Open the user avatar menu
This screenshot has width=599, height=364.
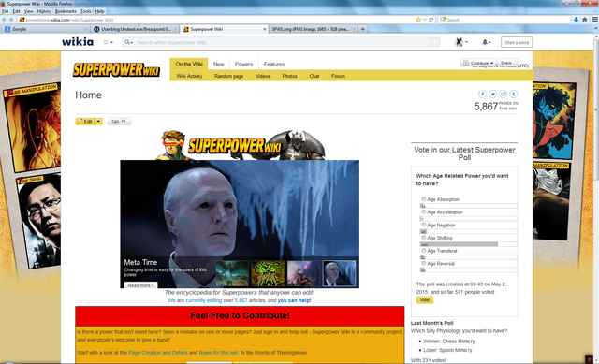461,42
